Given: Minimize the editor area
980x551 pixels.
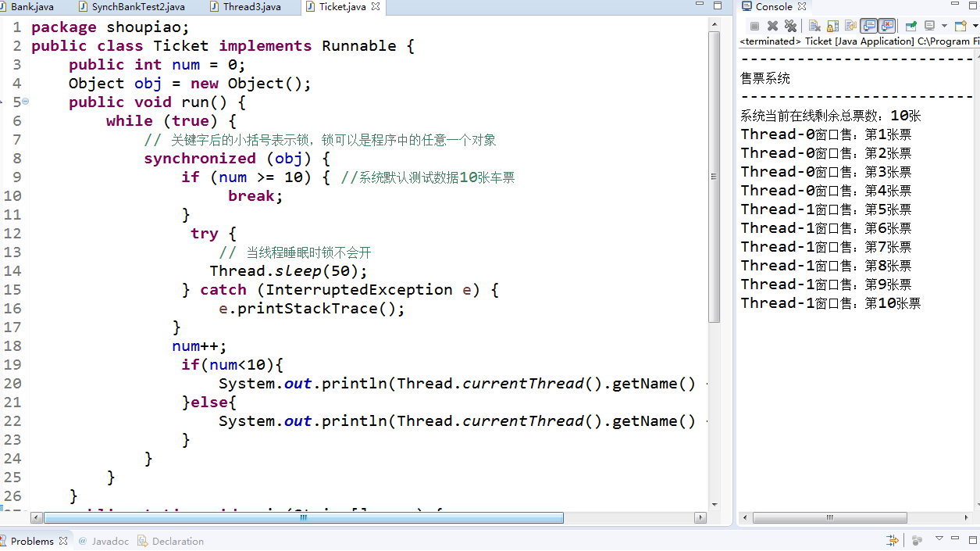Looking at the screenshot, I should pyautogui.click(x=700, y=5).
